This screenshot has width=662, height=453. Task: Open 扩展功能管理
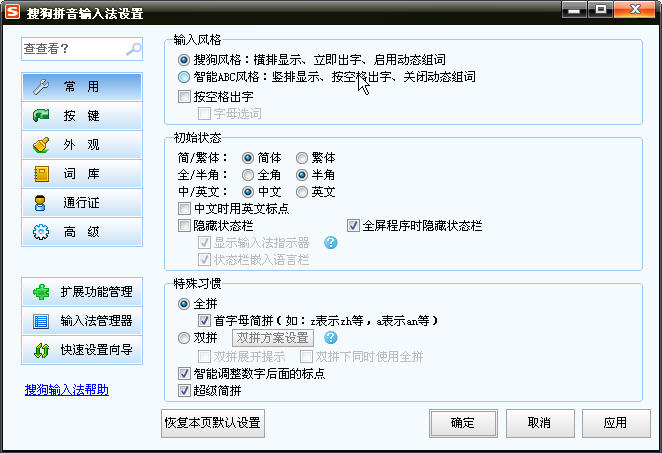[82, 292]
